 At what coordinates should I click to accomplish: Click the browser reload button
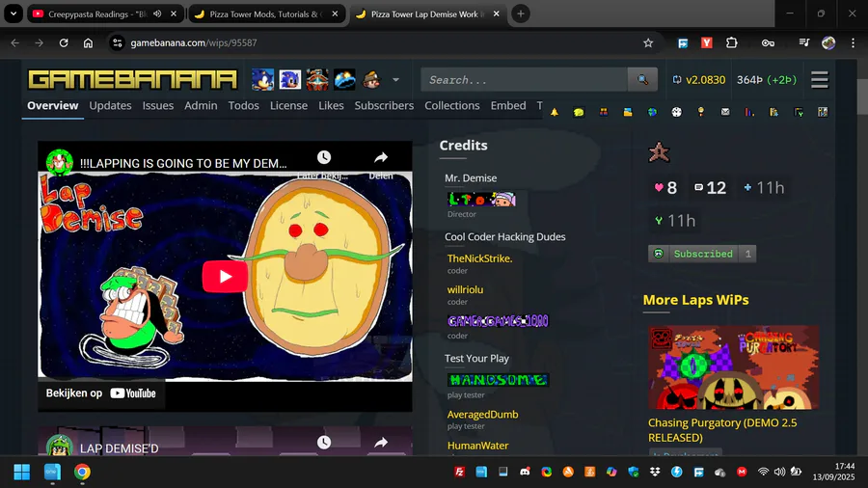click(64, 42)
